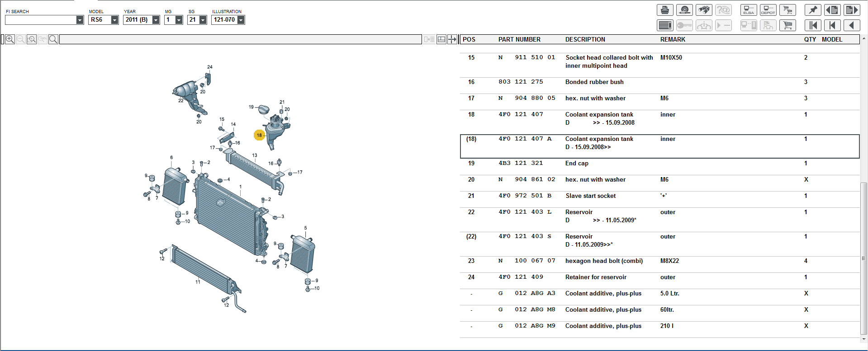Viewport: 868px width, 351px height.
Task: Click the MODEL column header
Action: 832,39
